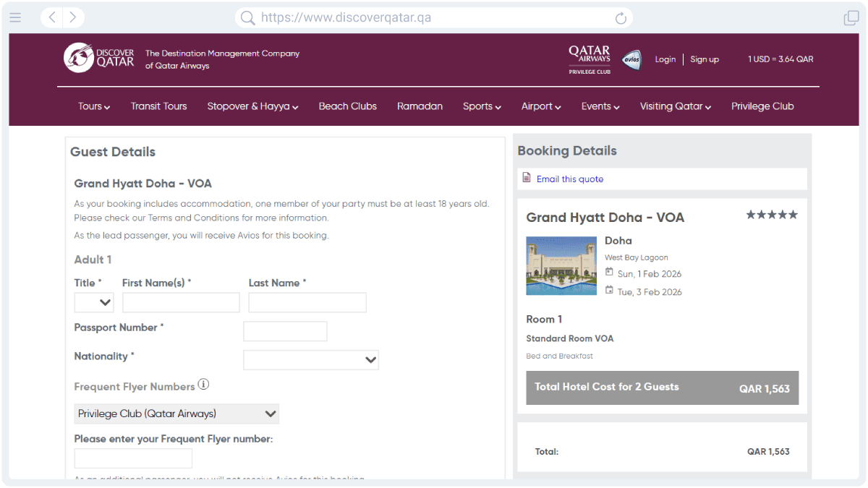Viewport: 868px width, 488px height.
Task: Select the Transit Tours menu item
Action: click(158, 106)
